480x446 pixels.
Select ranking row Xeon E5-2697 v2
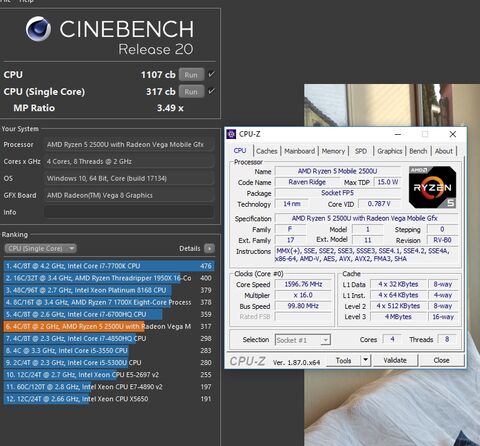109,375
